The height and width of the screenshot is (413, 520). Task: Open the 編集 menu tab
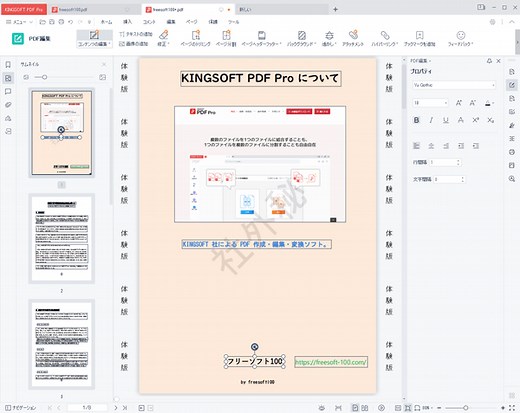171,22
